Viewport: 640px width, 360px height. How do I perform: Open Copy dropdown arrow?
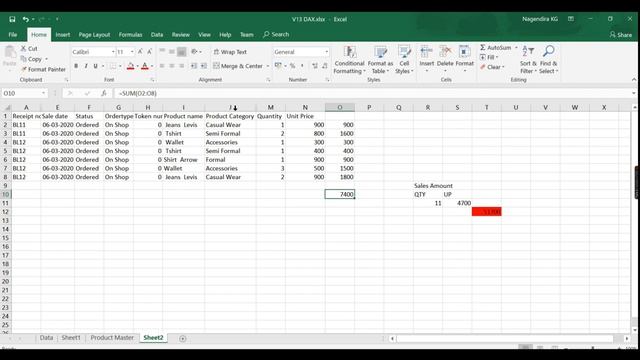[46, 59]
